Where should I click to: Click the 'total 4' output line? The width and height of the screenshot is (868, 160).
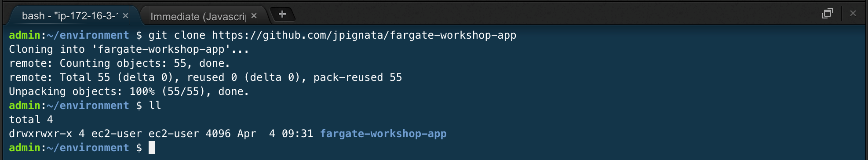31,120
